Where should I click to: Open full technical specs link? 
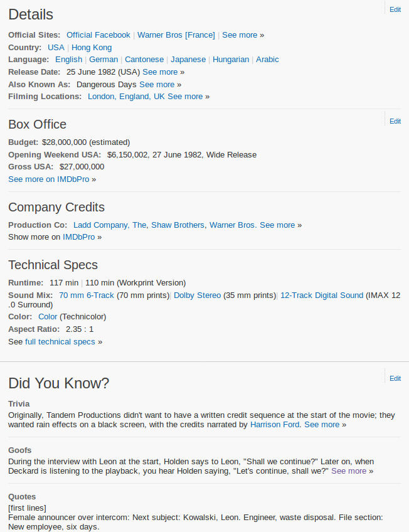60,342
